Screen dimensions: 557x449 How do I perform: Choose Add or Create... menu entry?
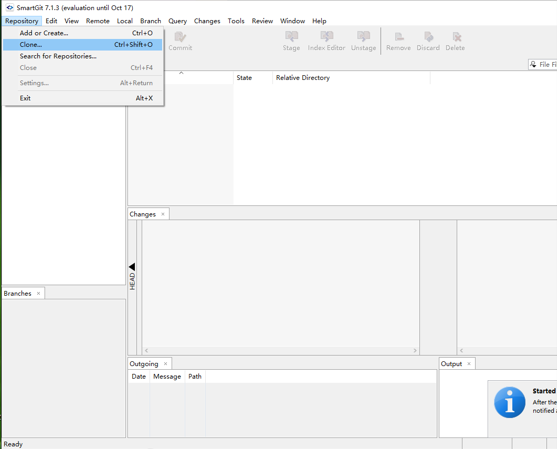pos(83,33)
